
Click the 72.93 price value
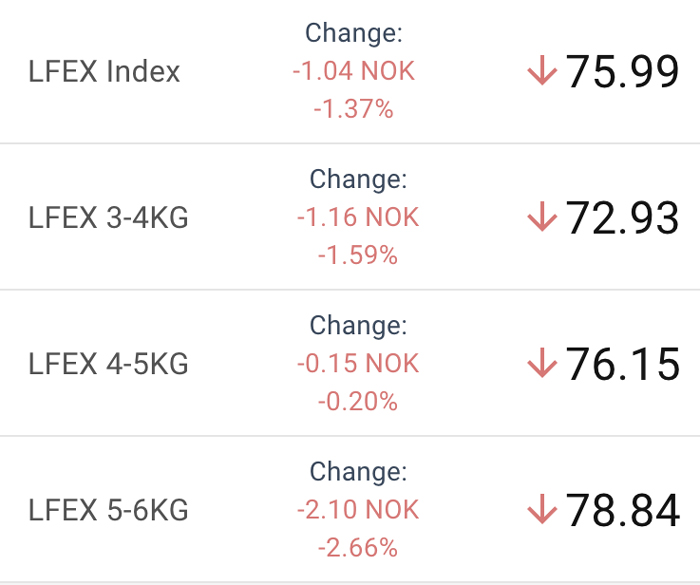[x=622, y=217]
